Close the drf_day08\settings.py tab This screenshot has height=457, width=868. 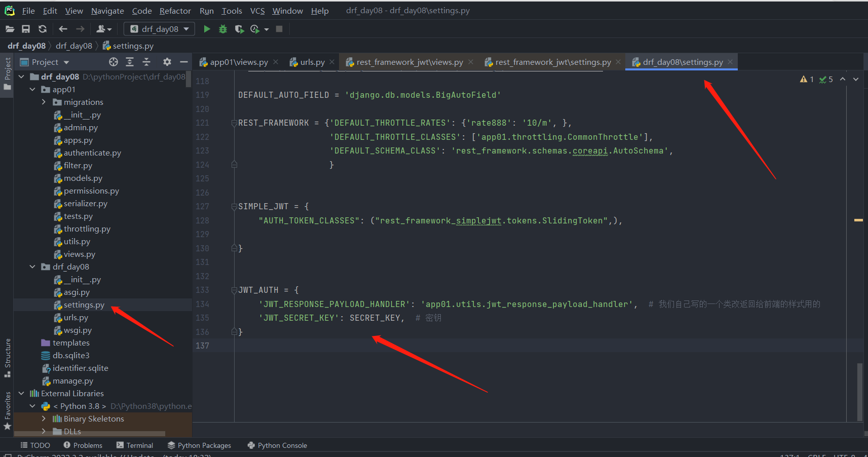pos(730,62)
